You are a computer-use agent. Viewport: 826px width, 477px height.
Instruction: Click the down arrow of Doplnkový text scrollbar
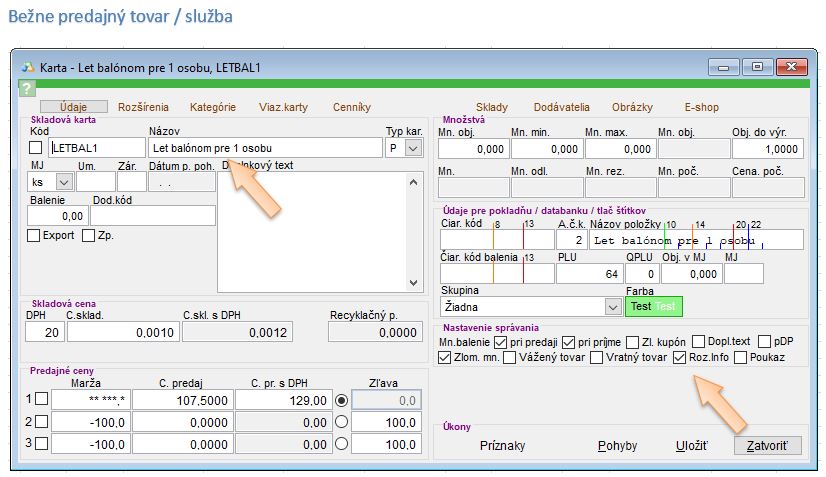click(x=414, y=283)
